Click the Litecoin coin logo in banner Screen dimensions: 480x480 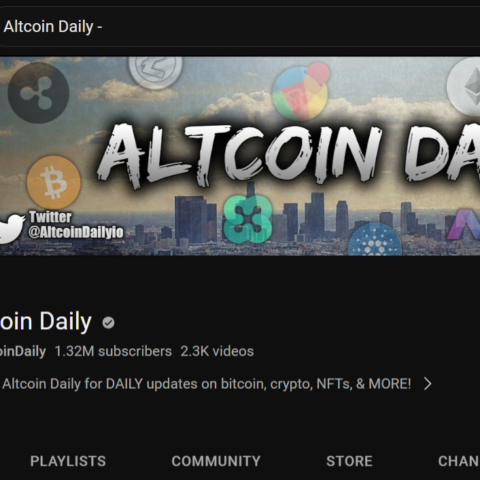156,72
